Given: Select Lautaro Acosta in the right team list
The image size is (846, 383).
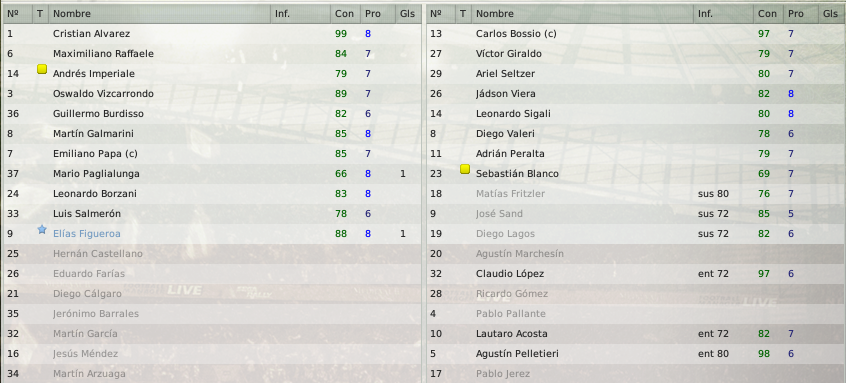Looking at the screenshot, I should click(x=636, y=333).
